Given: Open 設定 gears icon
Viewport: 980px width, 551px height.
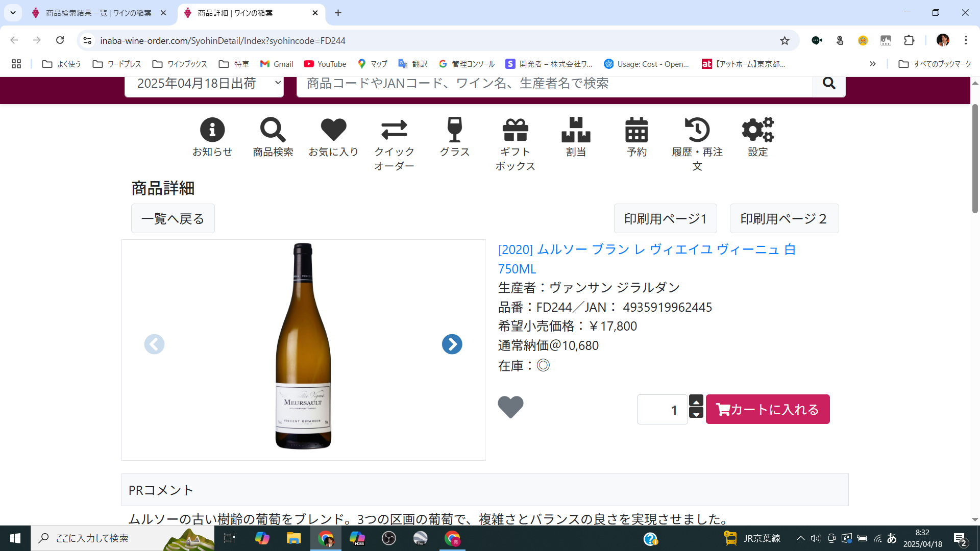Looking at the screenshot, I should [x=758, y=130].
